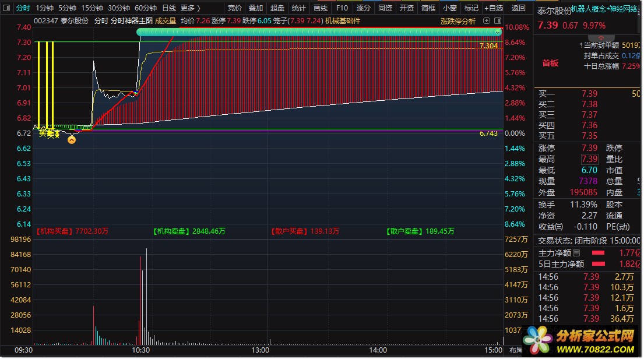
Task: Click the 分时神器主图 indicator name
Action: coord(132,20)
